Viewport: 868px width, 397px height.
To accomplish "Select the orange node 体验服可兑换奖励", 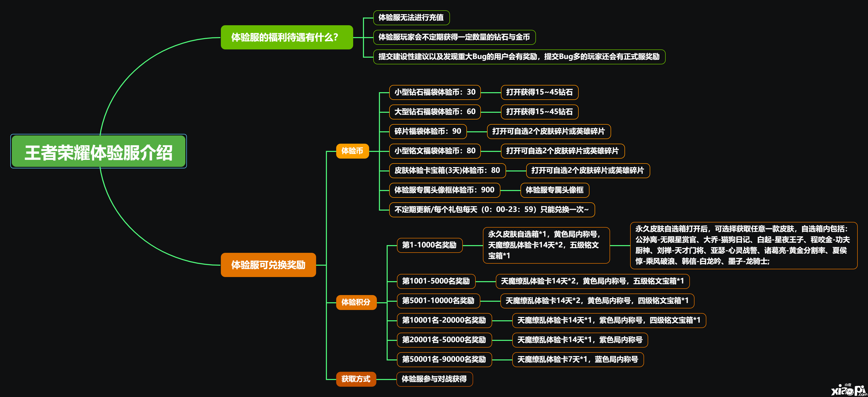I will point(268,265).
